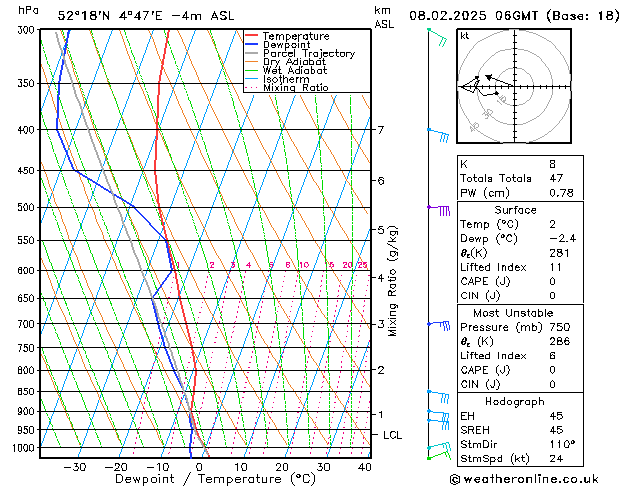This screenshot has width=629, height=486.
Task: Select the purple wind barb at 500 hPa
Action: tap(439, 210)
